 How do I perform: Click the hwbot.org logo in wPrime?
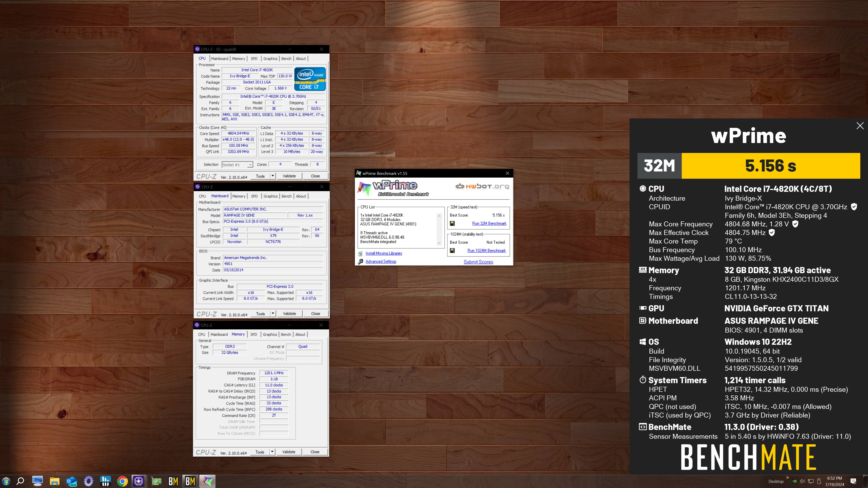482,186
